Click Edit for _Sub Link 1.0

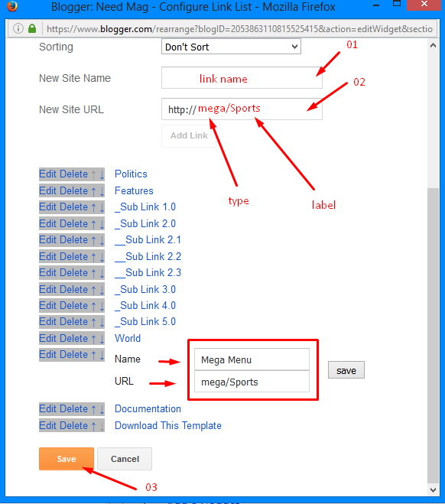coord(47,207)
